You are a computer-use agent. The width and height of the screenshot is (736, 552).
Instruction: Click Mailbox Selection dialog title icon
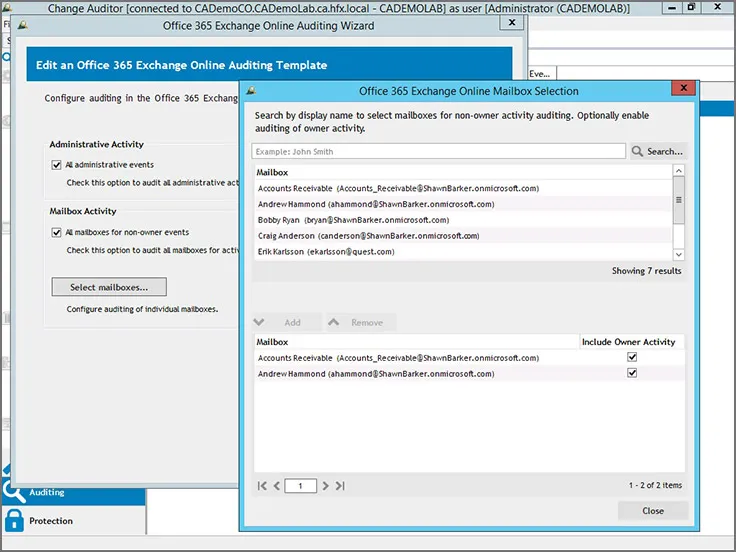click(251, 90)
